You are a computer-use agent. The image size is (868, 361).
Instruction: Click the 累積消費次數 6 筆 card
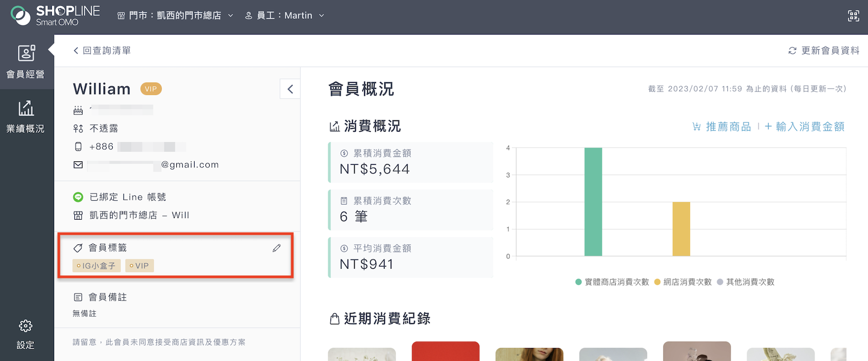(411, 210)
